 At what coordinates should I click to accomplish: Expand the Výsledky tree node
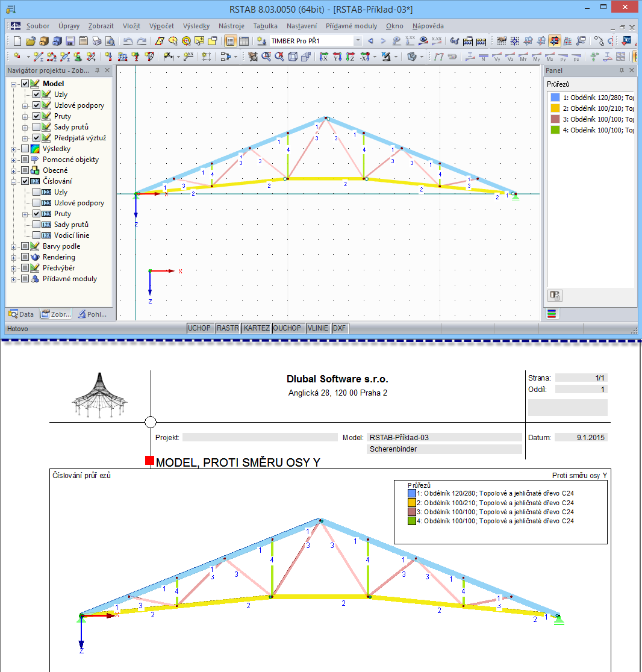(14, 149)
